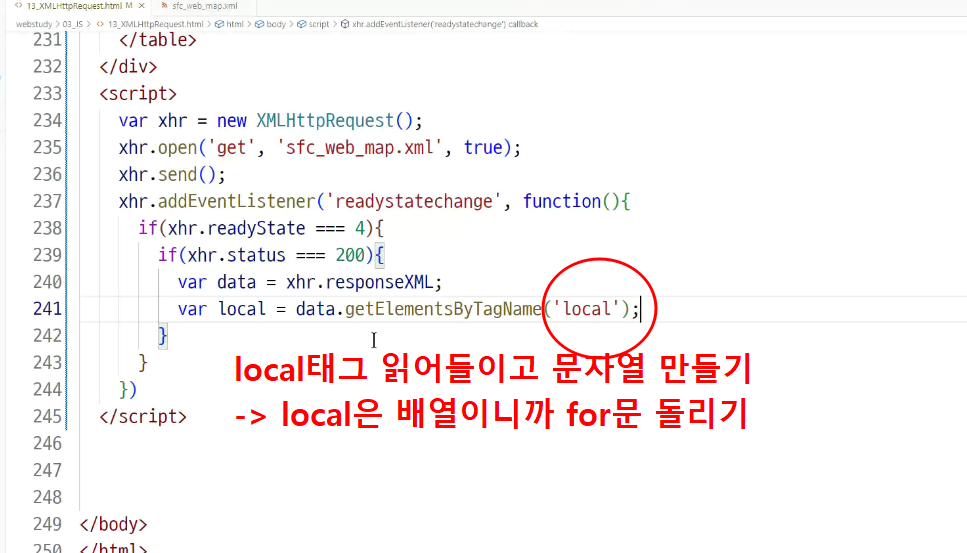Click readyState on line 238

(x=256, y=229)
